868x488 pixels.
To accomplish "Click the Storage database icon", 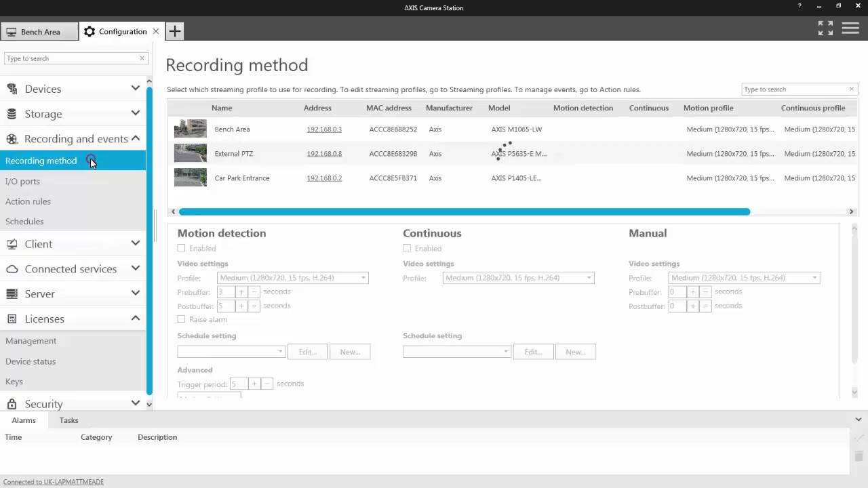I will (x=12, y=114).
